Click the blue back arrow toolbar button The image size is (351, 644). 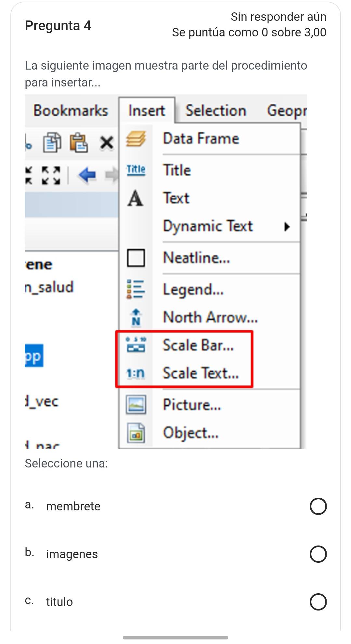click(87, 176)
